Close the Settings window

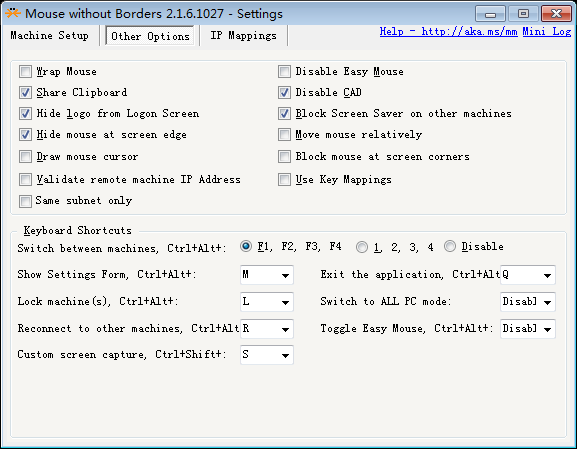[x=556, y=14]
